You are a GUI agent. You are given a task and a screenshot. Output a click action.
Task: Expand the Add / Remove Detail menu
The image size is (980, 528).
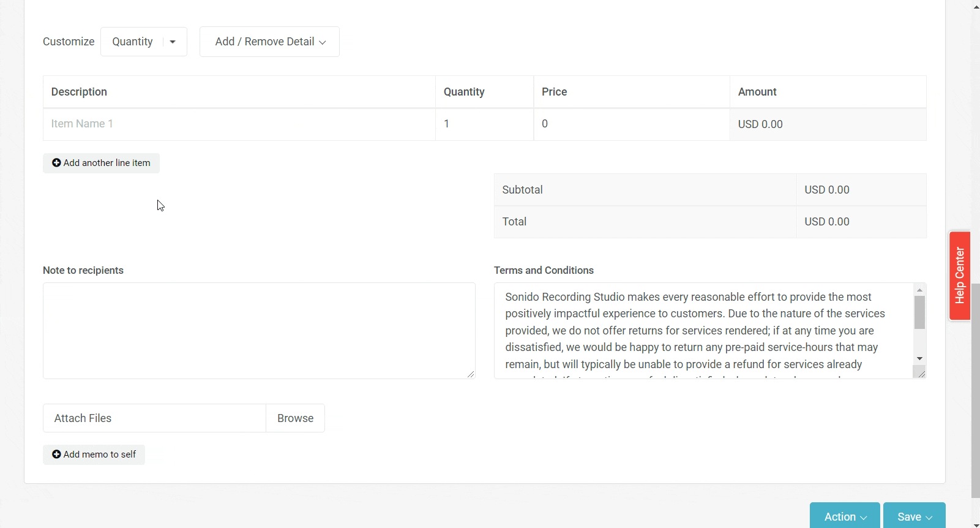(269, 42)
